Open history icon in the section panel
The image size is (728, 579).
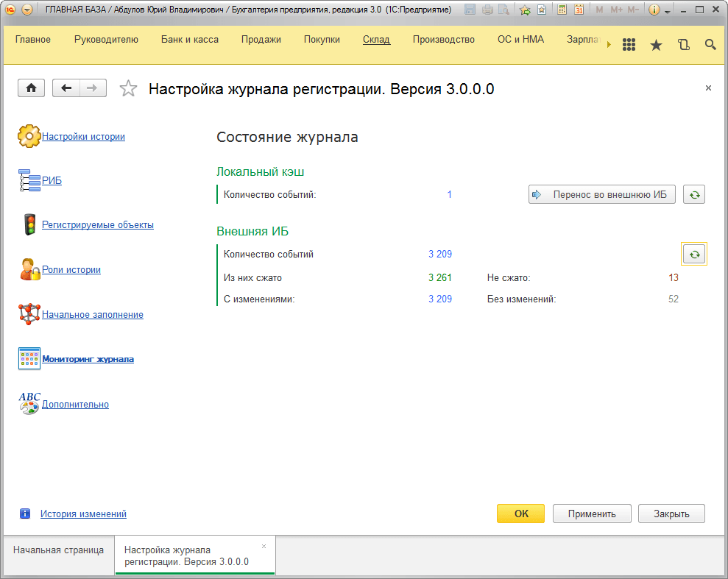coord(683,45)
